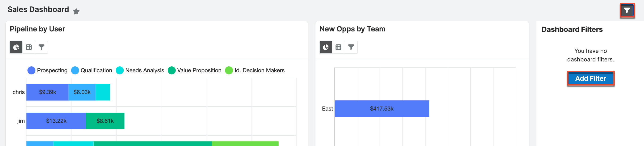The width and height of the screenshot is (644, 146).
Task: Open the filter icon on Pipeline by User
Action: (42, 47)
